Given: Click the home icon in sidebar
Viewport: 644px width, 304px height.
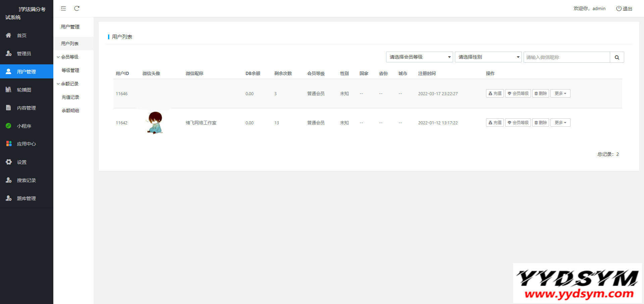Looking at the screenshot, I should (x=9, y=35).
